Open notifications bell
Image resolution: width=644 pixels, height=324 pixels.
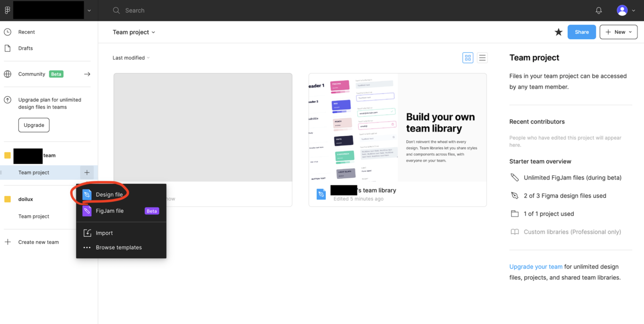(x=599, y=10)
